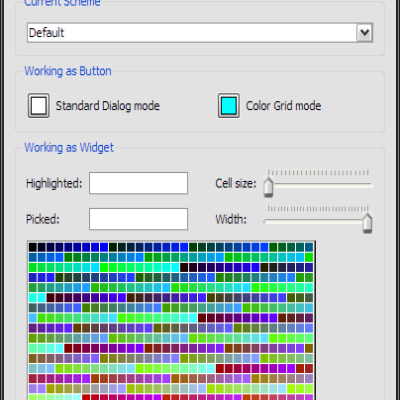400x400 pixels.
Task: Click the white Standard Dialog mode color button
Action: pyautogui.click(x=39, y=106)
